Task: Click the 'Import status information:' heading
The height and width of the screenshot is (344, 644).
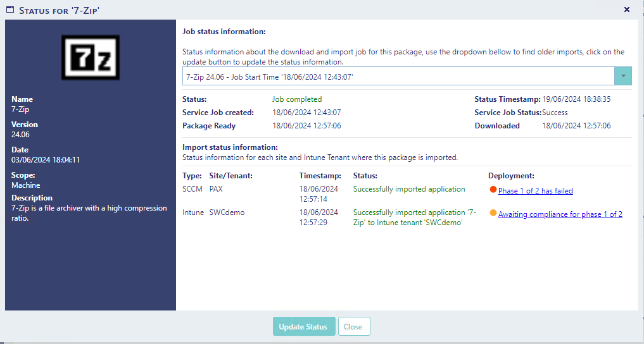Action: (x=230, y=147)
